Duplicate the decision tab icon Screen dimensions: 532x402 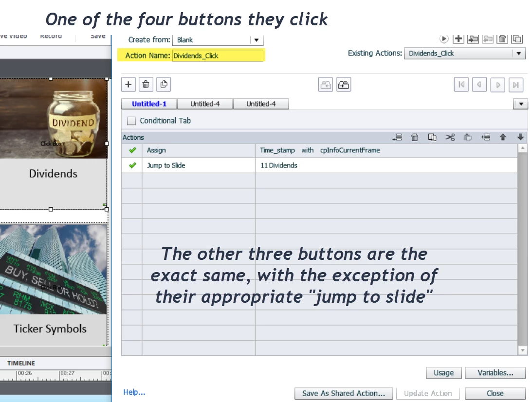164,85
